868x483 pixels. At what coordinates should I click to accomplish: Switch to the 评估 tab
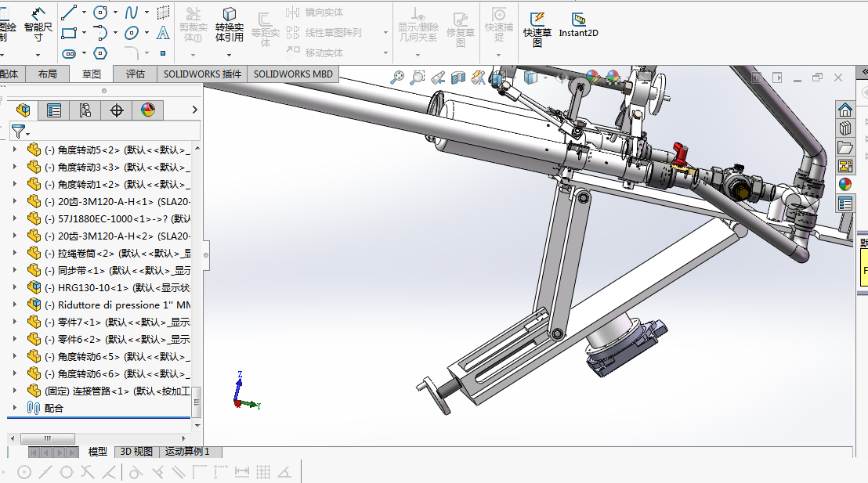[x=135, y=74]
